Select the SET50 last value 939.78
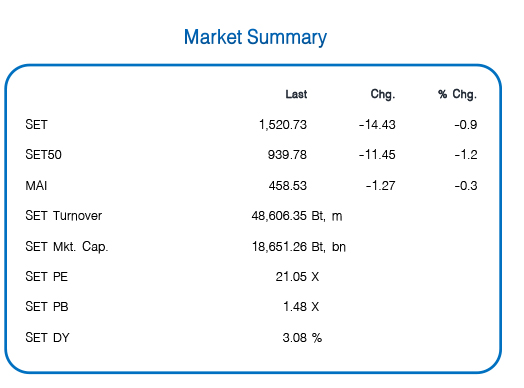This screenshot has height=388, width=524. (287, 155)
